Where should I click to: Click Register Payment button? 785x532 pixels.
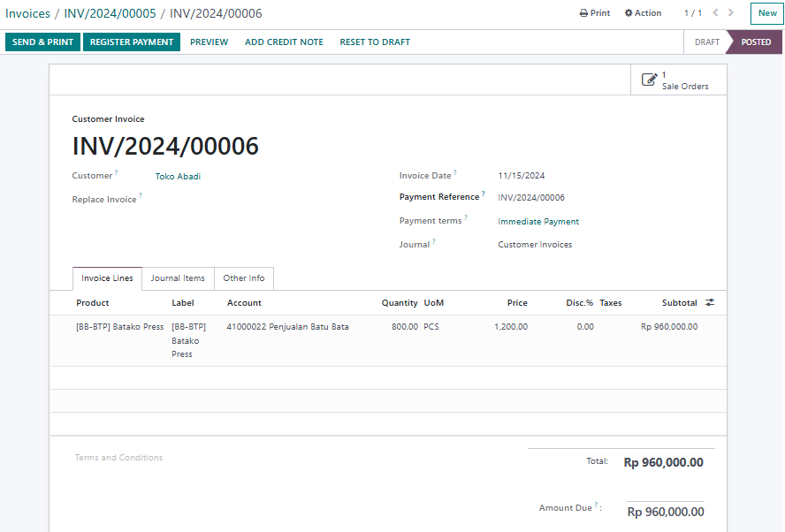[132, 42]
